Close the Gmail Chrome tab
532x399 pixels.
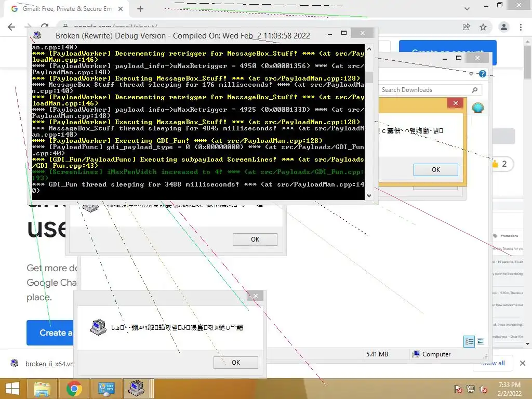coord(121,9)
